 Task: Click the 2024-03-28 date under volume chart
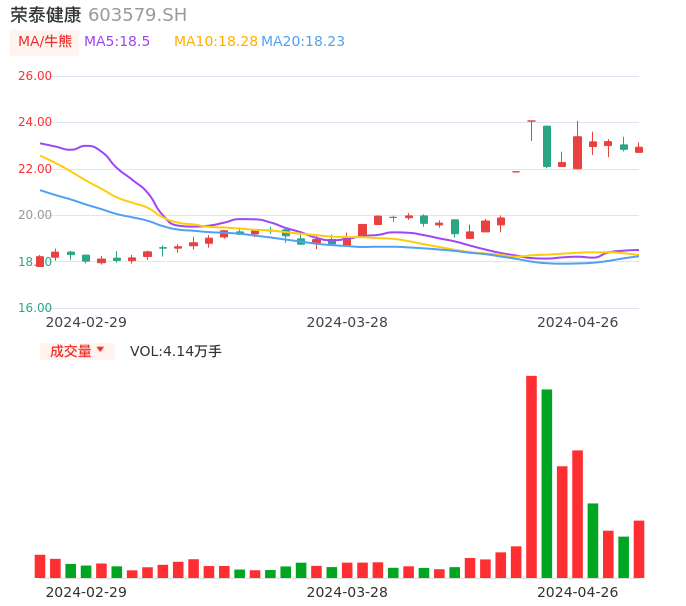tap(347, 592)
